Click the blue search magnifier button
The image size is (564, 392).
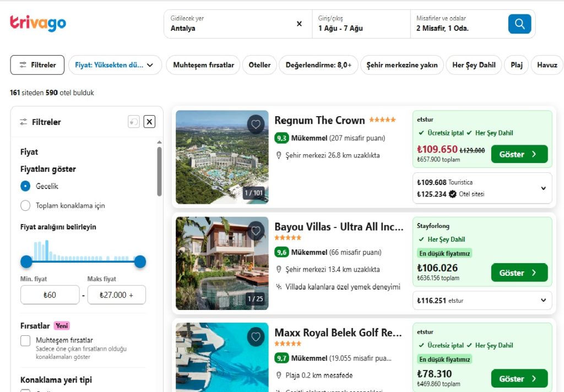point(519,24)
